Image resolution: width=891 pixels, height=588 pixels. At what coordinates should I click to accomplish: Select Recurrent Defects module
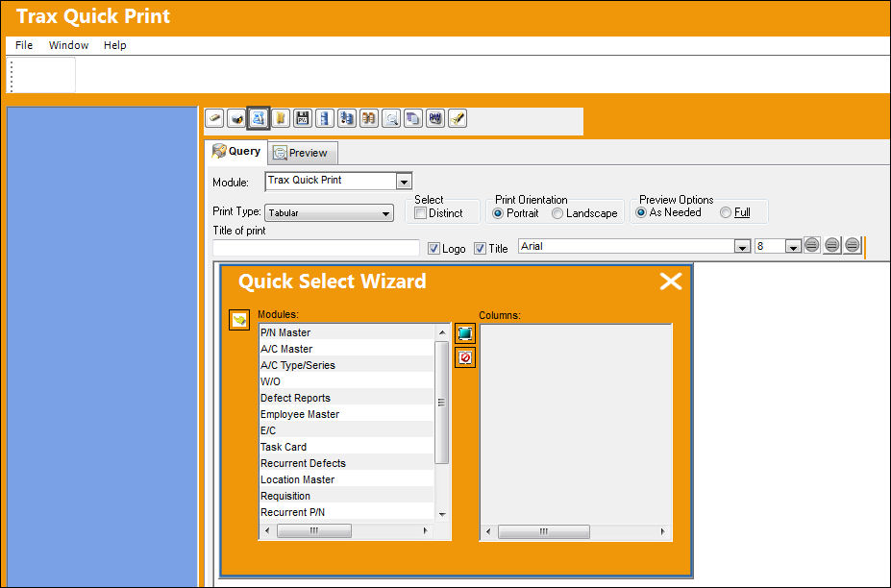pyautogui.click(x=347, y=463)
